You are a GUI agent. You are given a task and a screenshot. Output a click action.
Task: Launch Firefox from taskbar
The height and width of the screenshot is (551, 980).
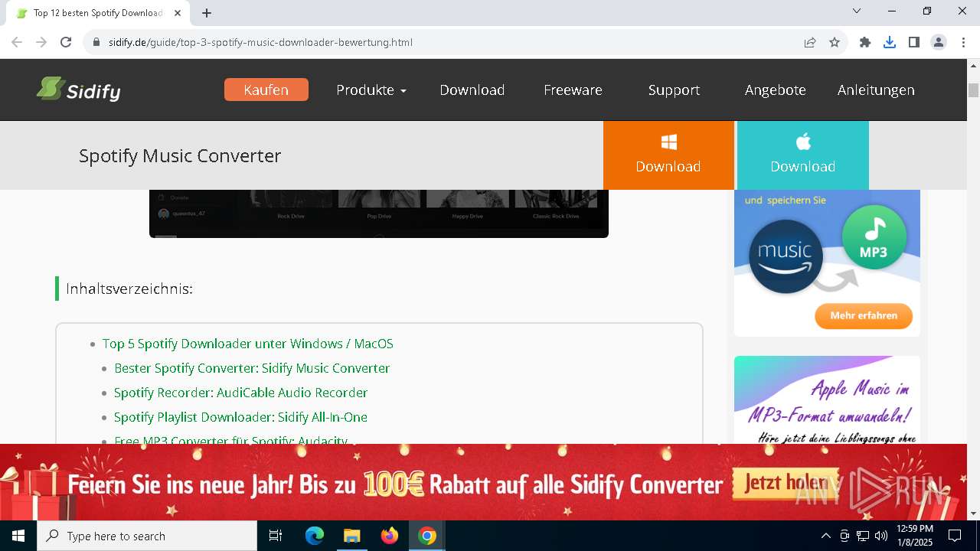pos(389,536)
